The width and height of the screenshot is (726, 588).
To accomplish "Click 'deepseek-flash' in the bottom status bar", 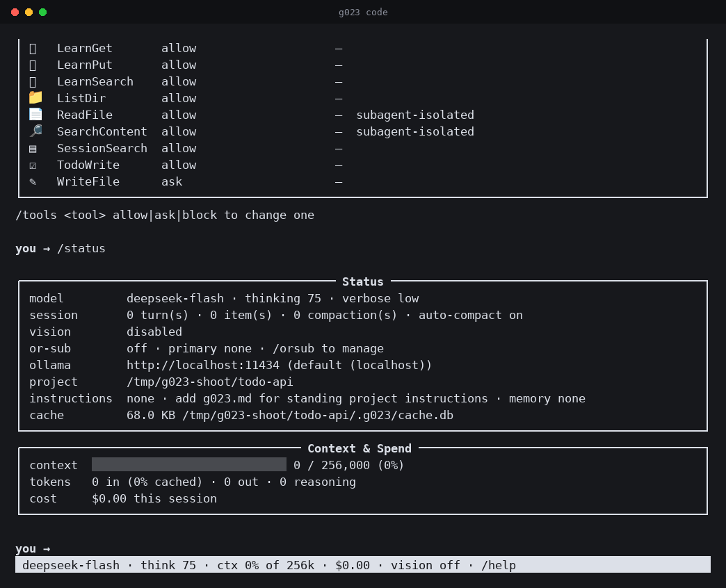I will pos(71,565).
